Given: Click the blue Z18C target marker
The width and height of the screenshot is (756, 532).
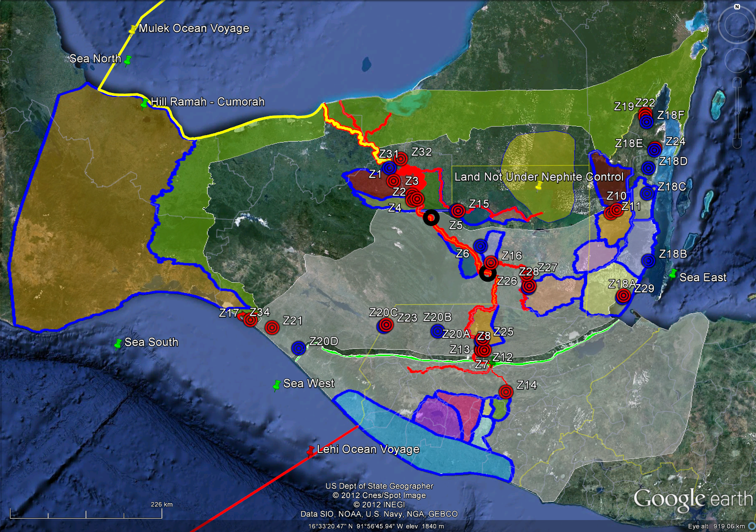Looking at the screenshot, I should [646, 193].
